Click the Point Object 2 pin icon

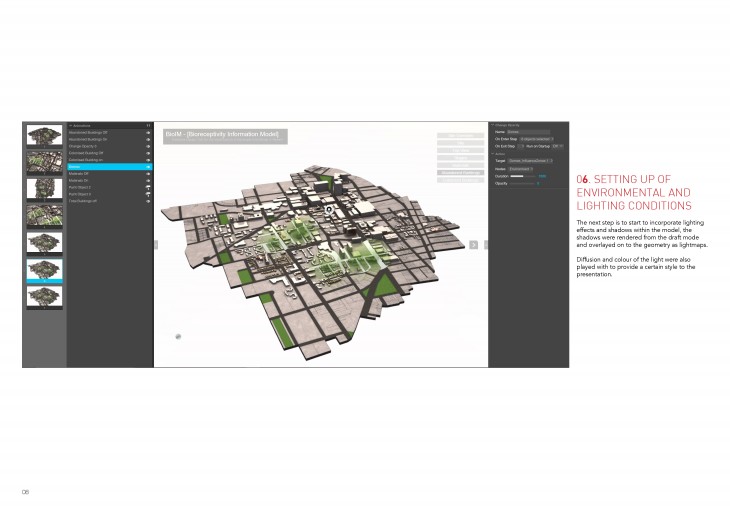pyautogui.click(x=148, y=187)
